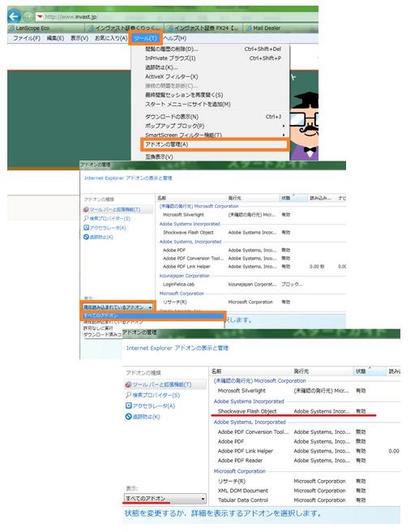Click the invast.jp site favicon in address bar
Image resolution: width=419 pixels, height=532 pixels.
(x=40, y=16)
